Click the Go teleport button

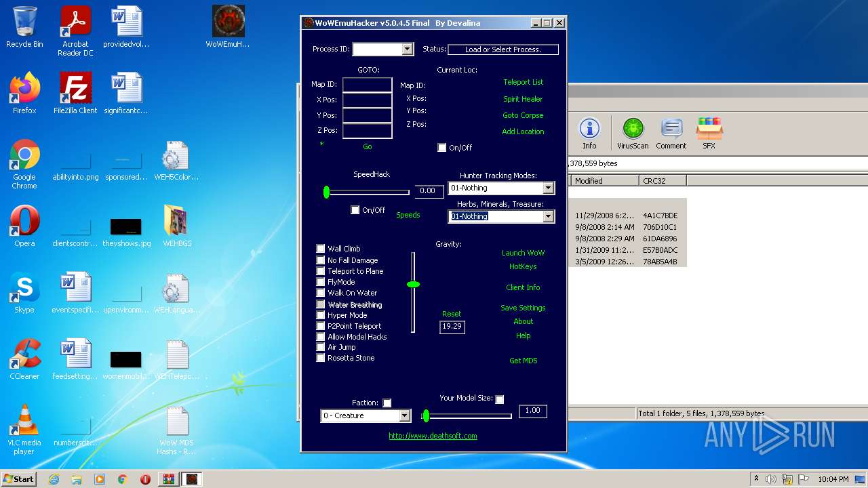pos(368,146)
